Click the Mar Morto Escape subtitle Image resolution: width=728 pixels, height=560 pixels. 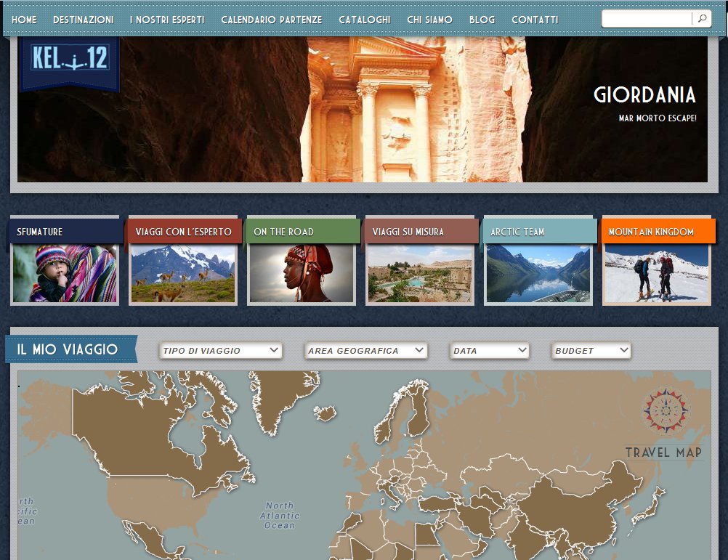(x=658, y=118)
